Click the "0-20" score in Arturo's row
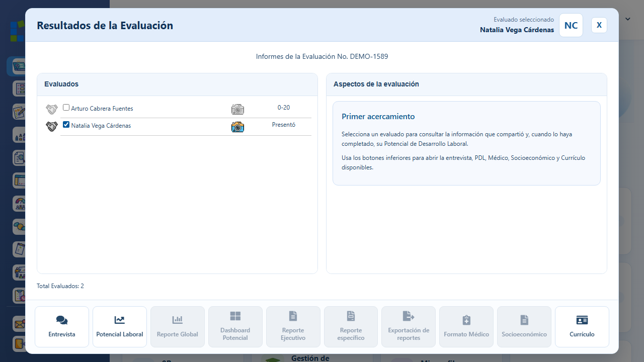The width and height of the screenshot is (644, 362). point(284,108)
